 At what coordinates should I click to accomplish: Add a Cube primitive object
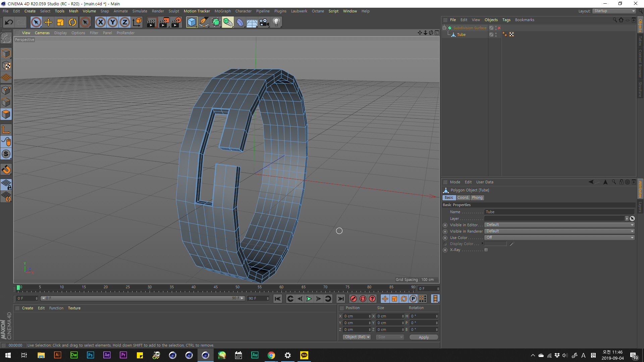192,22
